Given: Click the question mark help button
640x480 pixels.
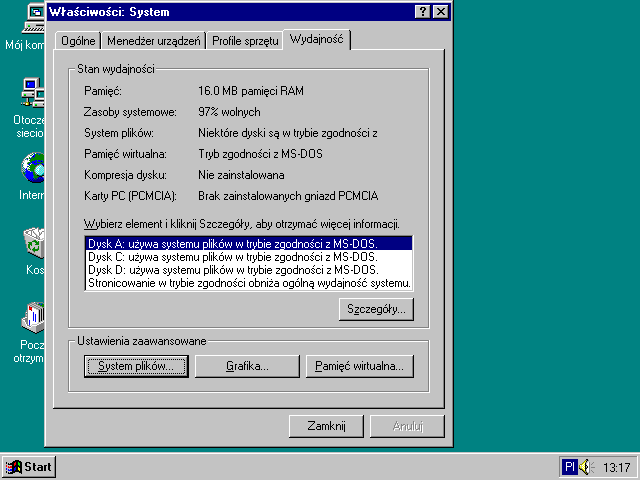Looking at the screenshot, I should pyautogui.click(x=422, y=11).
